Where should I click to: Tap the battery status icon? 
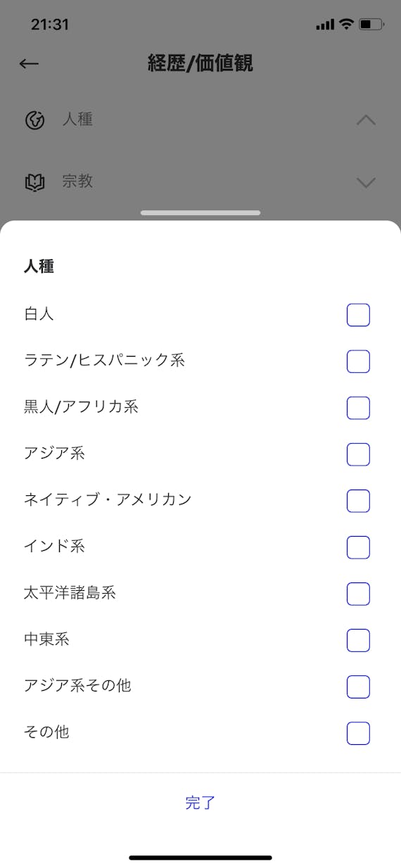click(x=371, y=24)
